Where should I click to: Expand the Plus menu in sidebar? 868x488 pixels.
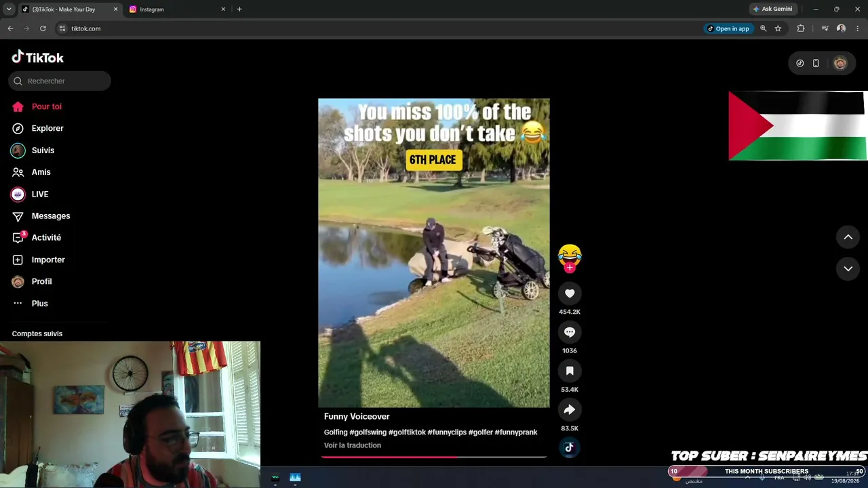(31, 303)
